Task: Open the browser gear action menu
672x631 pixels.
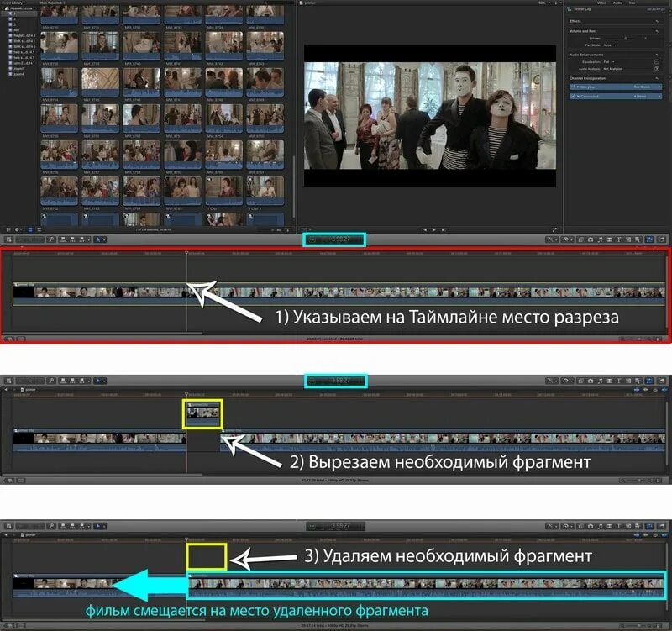Action: coord(18,229)
